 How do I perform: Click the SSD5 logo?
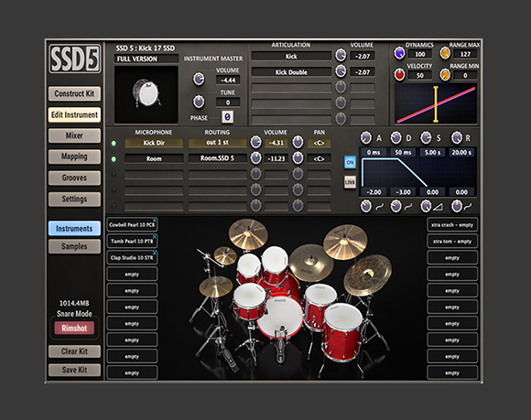click(74, 59)
